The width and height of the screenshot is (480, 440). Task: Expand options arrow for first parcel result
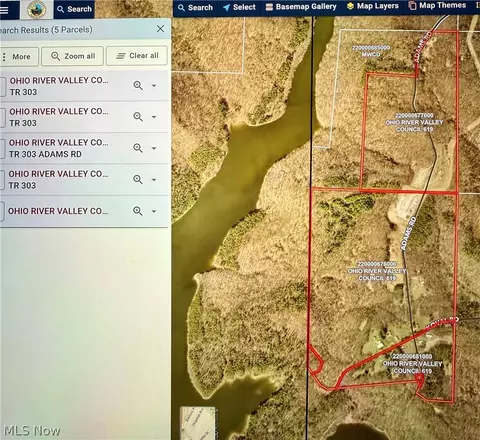tap(154, 86)
